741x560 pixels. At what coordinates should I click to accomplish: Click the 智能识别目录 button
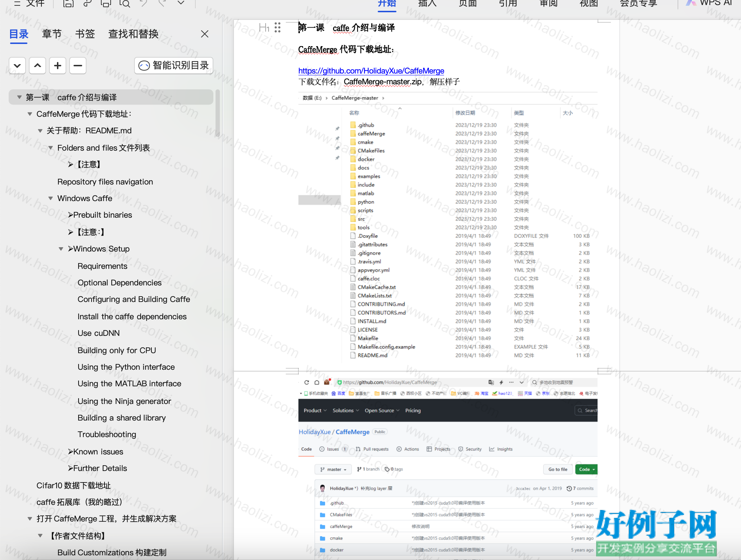(x=174, y=66)
